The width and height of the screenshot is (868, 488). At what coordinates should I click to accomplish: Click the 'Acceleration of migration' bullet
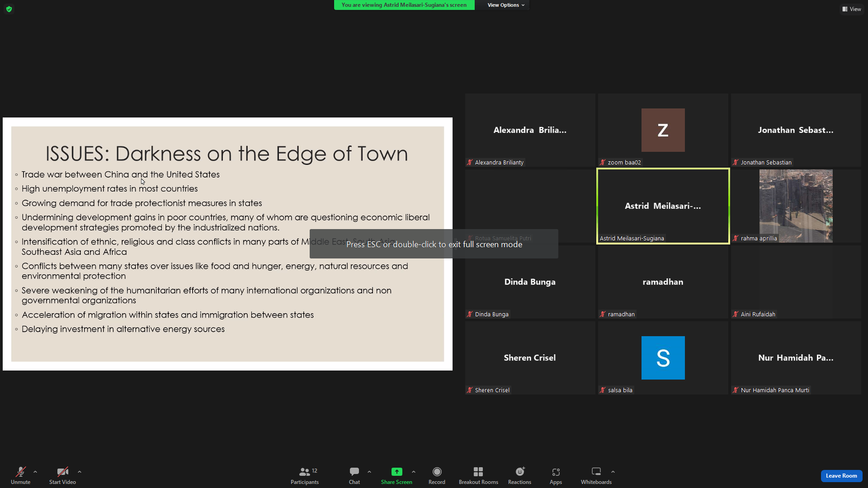[168, 315]
